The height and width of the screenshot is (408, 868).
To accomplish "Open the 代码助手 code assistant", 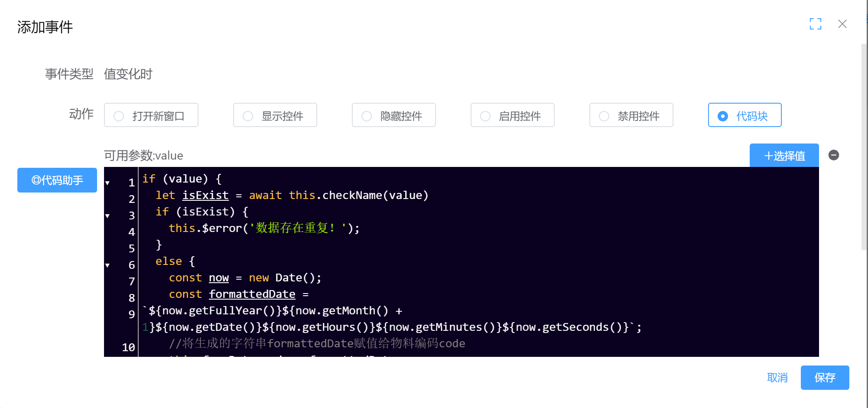I will pyautogui.click(x=57, y=180).
